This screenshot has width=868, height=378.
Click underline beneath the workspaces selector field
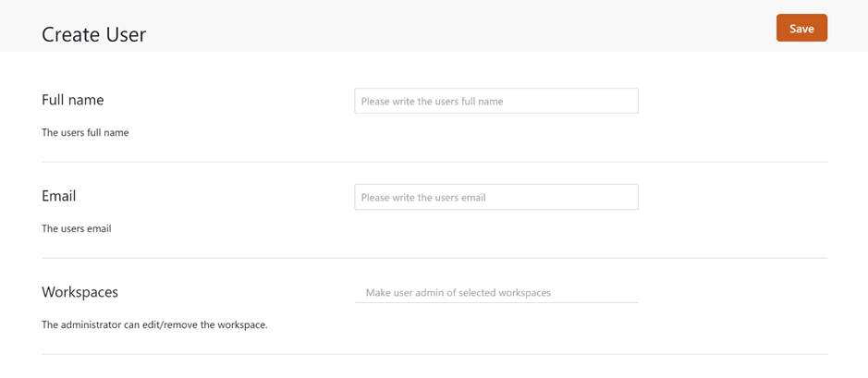496,302
